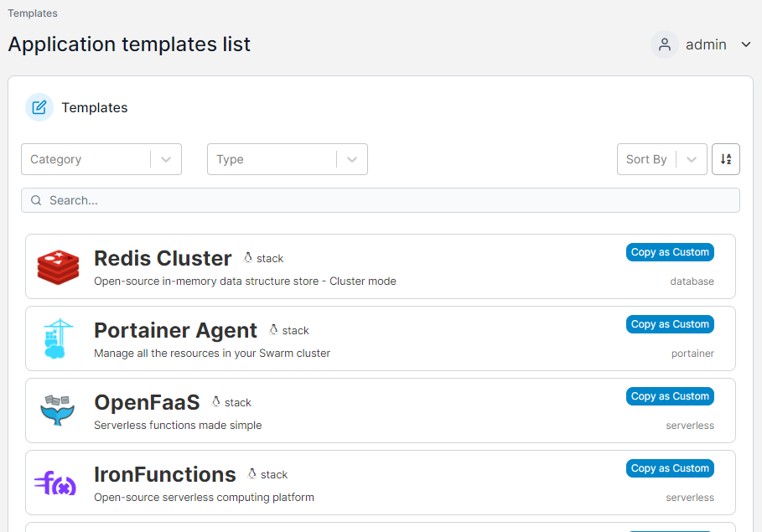This screenshot has width=762, height=532.
Task: Click Linux penguin icon beside Portainer Agent
Action: click(x=273, y=329)
